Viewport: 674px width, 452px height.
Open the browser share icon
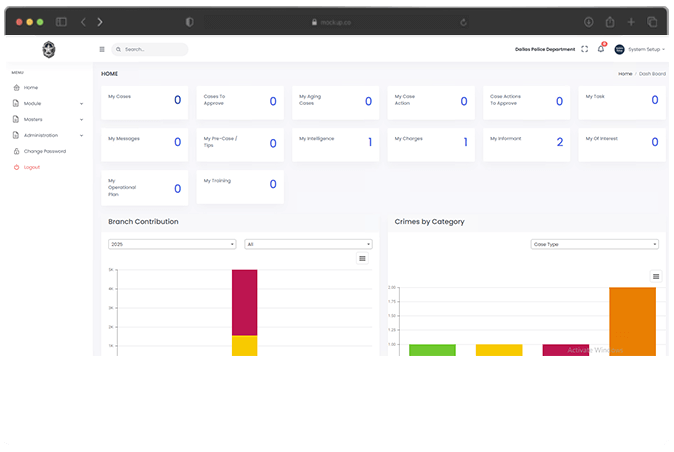[609, 21]
